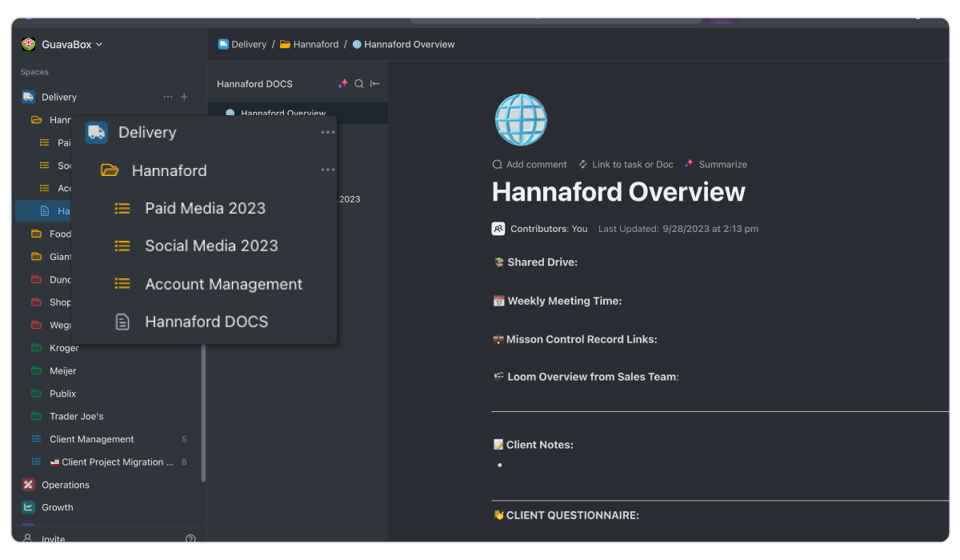The image size is (960, 560).
Task: Click Add comment button
Action: tap(530, 165)
